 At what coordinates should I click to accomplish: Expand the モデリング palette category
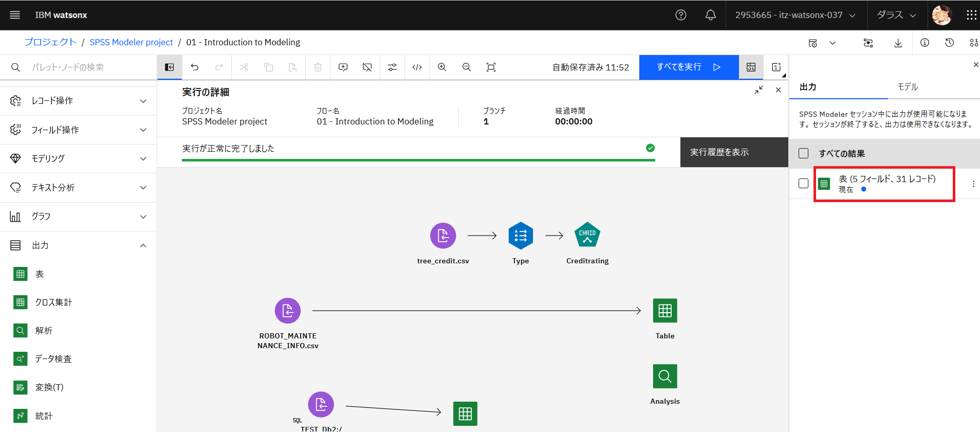point(78,158)
